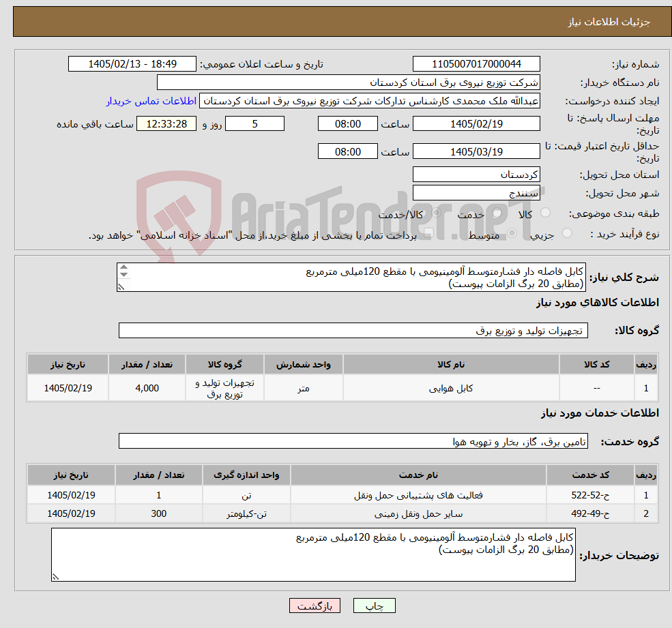
Task: Click the جزئیات اطلاعات نیاز header title
Action: (609, 22)
